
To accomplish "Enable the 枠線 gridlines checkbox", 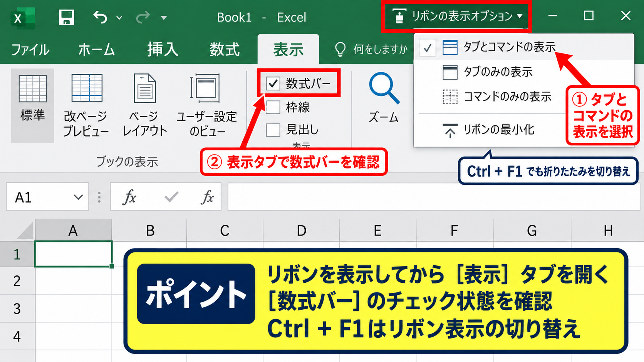I will (x=273, y=107).
